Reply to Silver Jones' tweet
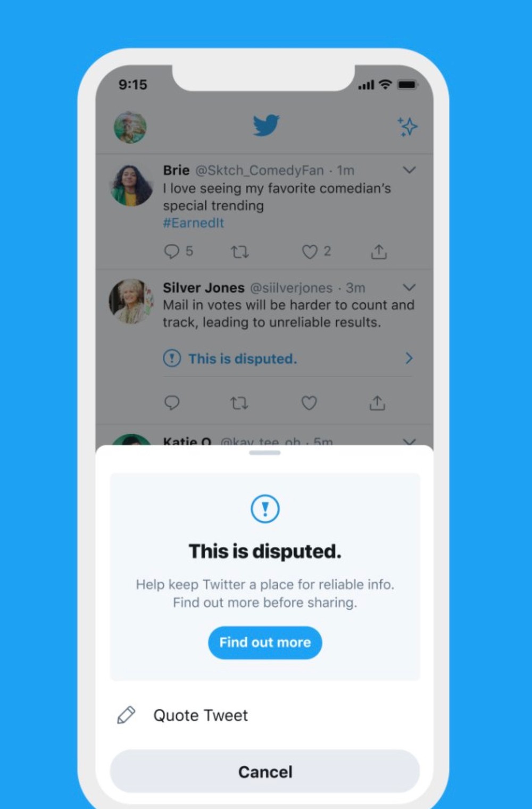 tap(171, 402)
